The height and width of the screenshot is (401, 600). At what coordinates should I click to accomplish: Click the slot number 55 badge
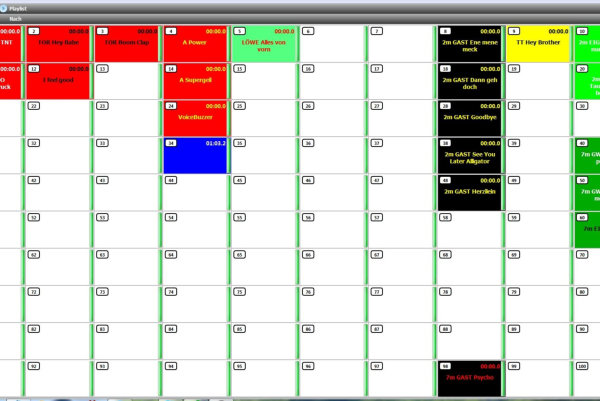coord(240,217)
